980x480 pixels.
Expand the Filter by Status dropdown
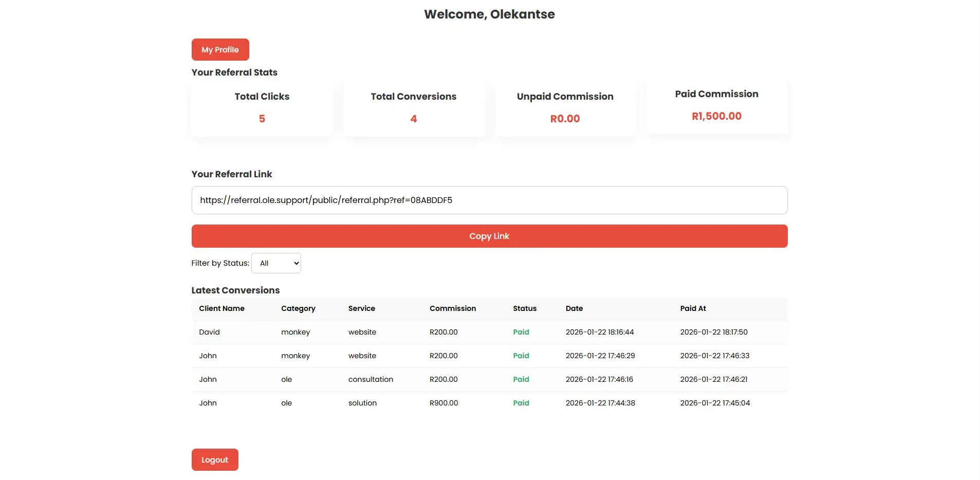pyautogui.click(x=276, y=263)
